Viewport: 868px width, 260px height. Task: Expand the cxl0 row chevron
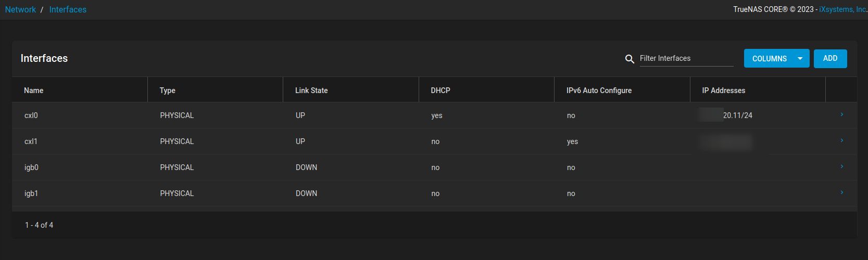pos(841,114)
